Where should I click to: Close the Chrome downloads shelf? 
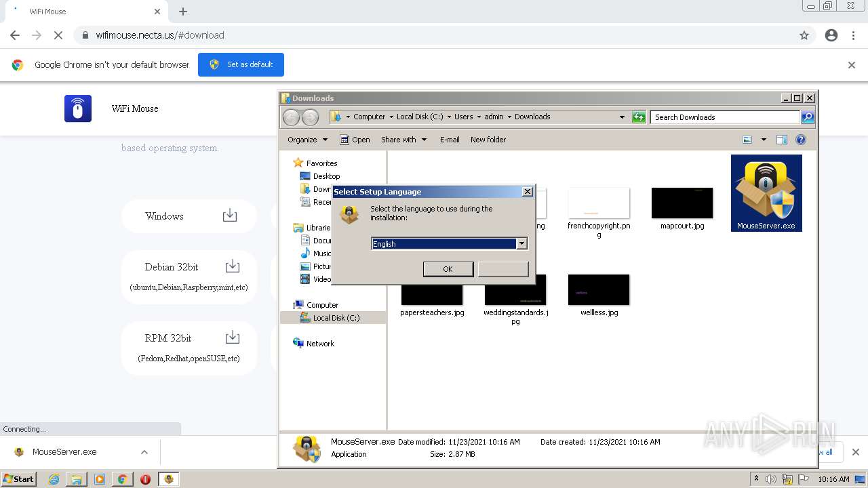855,452
